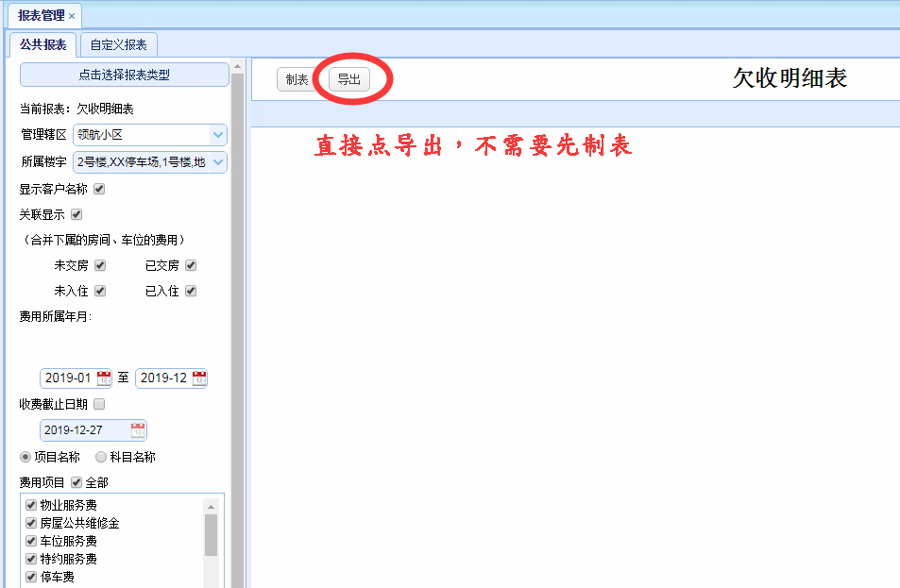Enable the 收费截止日期 checkbox
Screen dimensions: 900x588
pyautogui.click(x=99, y=405)
